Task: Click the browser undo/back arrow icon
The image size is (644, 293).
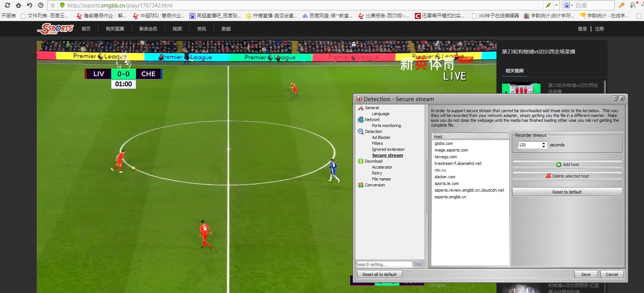Action: [x=30, y=5]
